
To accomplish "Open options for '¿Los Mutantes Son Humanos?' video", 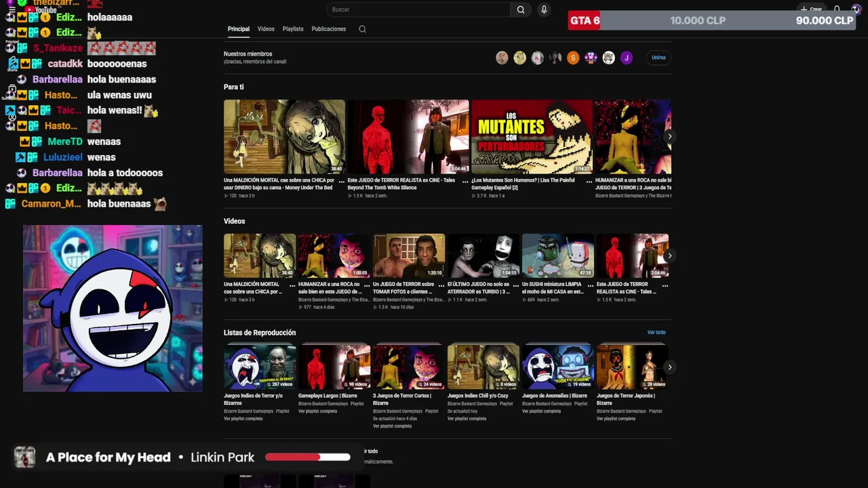I will coord(588,181).
